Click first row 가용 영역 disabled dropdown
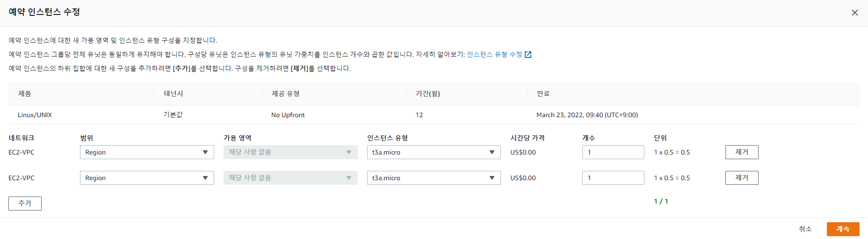868x239 pixels. 290,152
